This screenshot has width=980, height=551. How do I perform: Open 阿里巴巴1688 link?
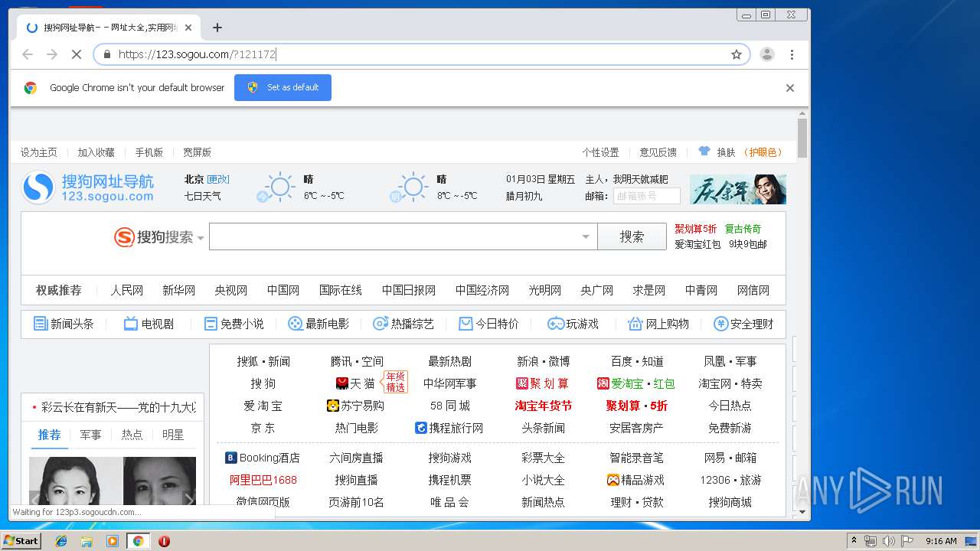pyautogui.click(x=263, y=480)
